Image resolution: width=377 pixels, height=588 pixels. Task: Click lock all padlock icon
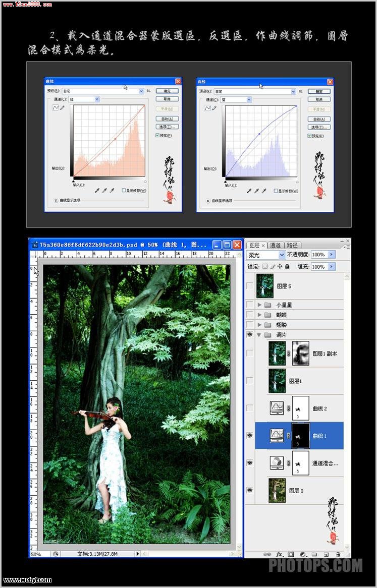tap(287, 266)
